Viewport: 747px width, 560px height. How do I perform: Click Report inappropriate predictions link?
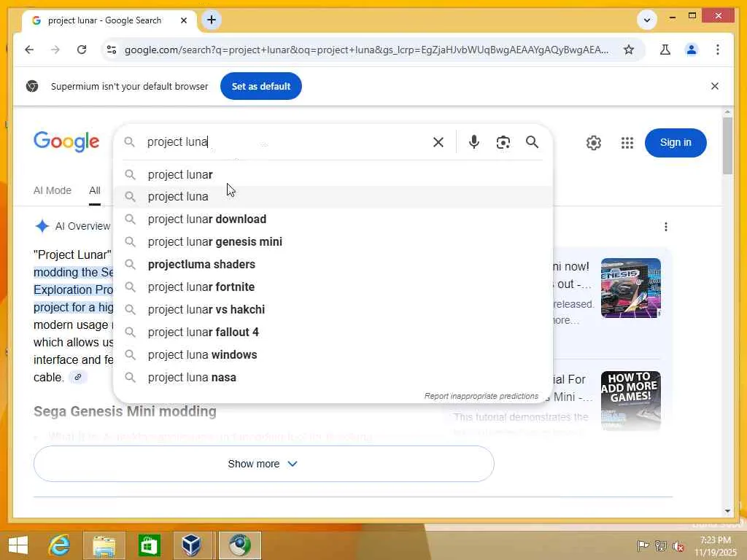(481, 396)
